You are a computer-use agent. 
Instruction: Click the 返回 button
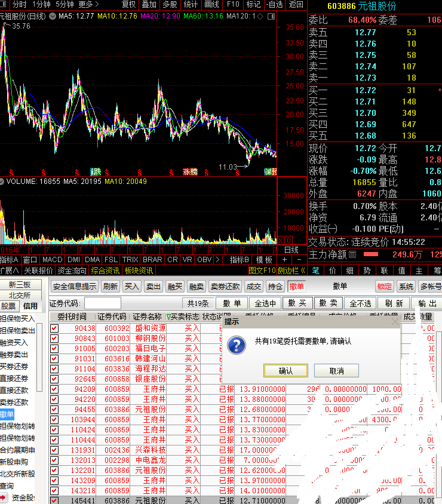click(x=296, y=5)
